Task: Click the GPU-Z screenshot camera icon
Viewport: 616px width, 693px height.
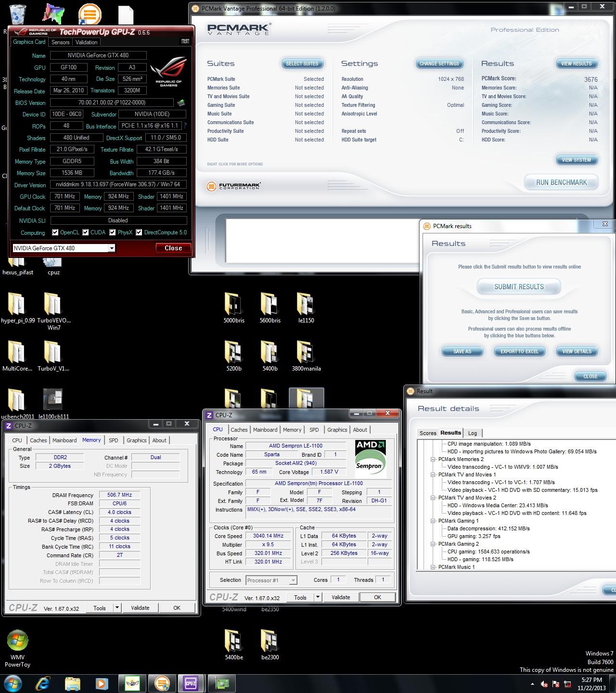Action: (x=185, y=42)
